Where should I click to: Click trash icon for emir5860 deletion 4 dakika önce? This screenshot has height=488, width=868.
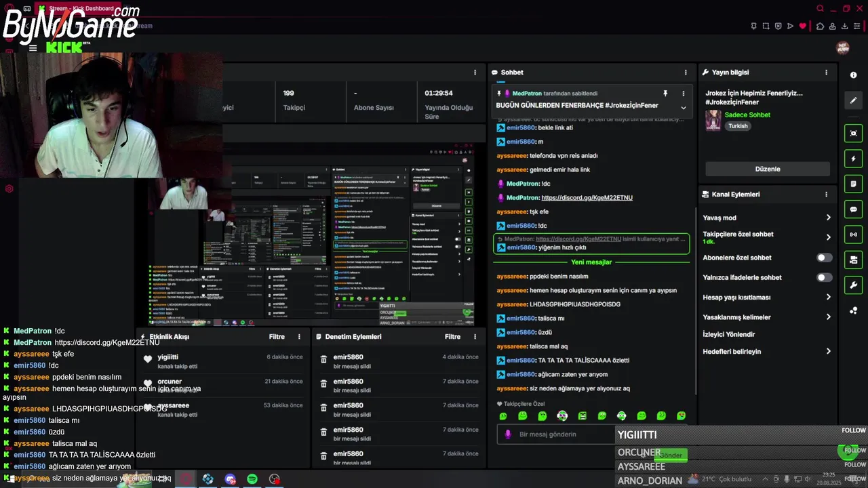coord(323,360)
